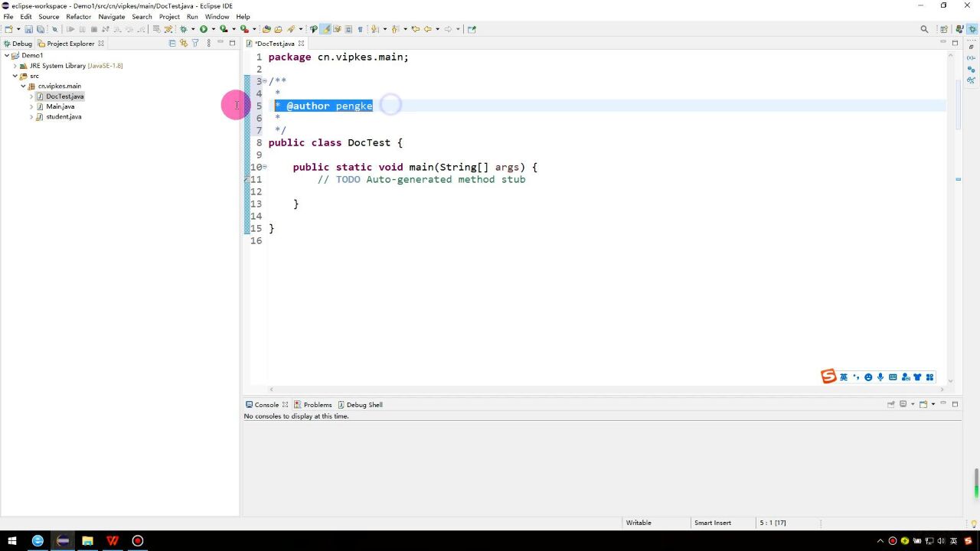The height and width of the screenshot is (551, 980).
Task: Maximize the editor area button
Action: tap(955, 43)
